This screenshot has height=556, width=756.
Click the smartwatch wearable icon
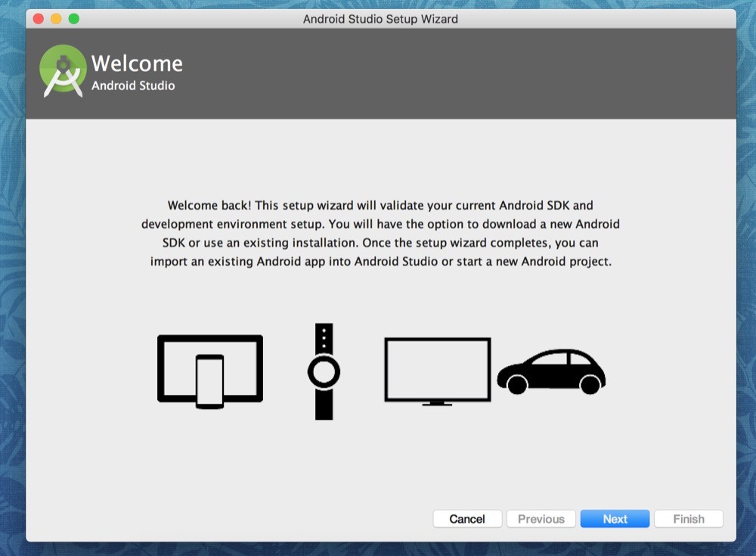point(324,371)
